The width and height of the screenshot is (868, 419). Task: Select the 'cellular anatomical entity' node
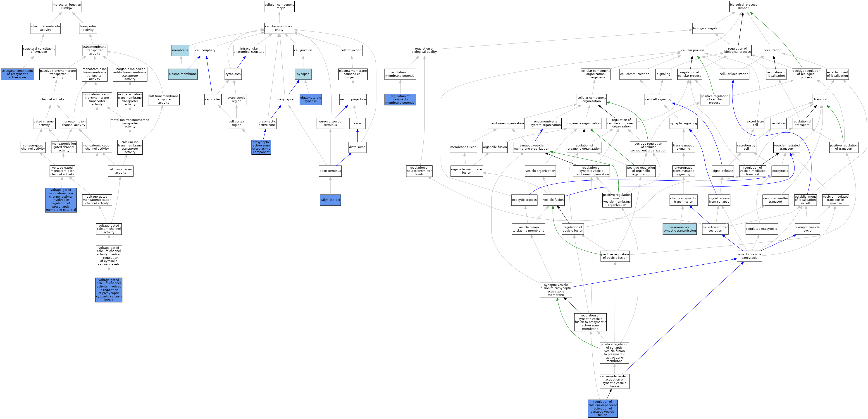[279, 28]
